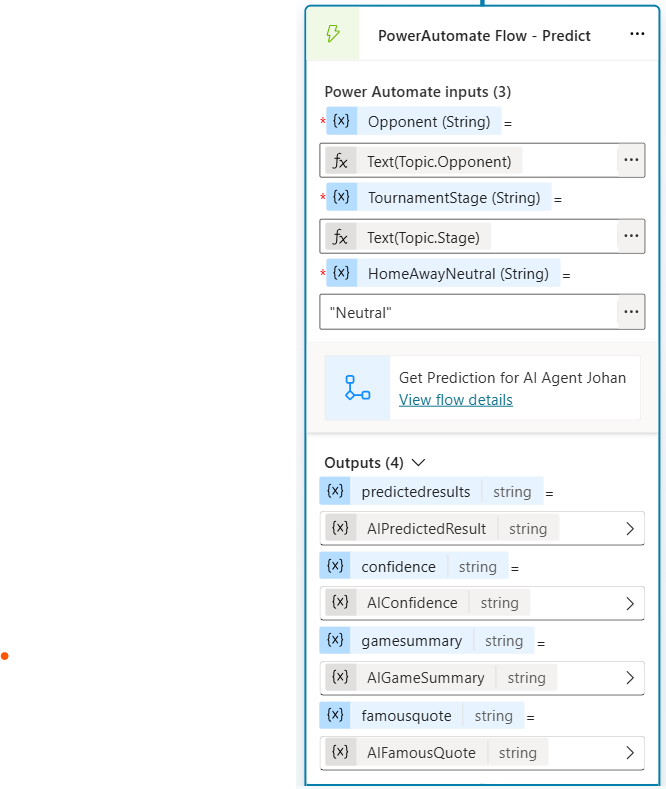Open the node's more options menu
Viewport: 666px width, 789px height.
637,34
